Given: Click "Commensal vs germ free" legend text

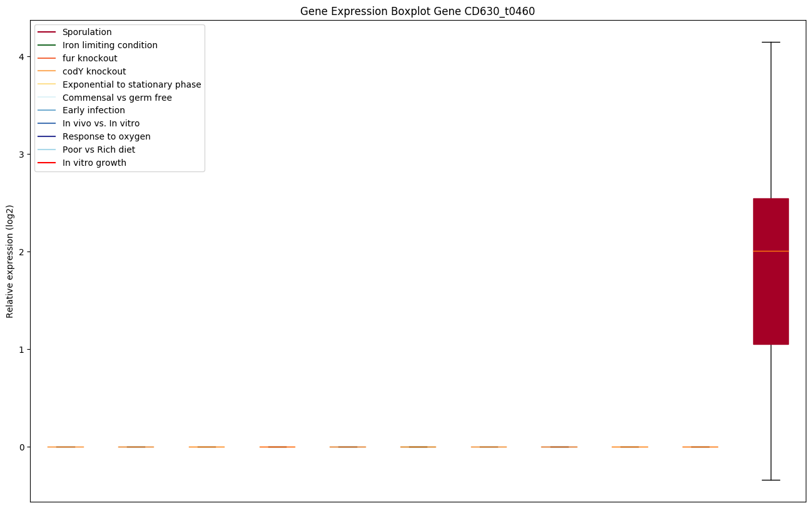Looking at the screenshot, I should pos(117,98).
